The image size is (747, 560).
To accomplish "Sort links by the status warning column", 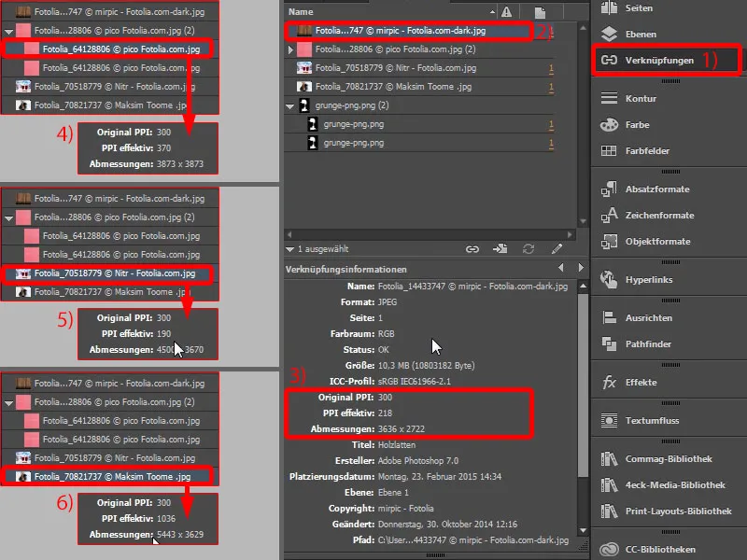I will (506, 12).
